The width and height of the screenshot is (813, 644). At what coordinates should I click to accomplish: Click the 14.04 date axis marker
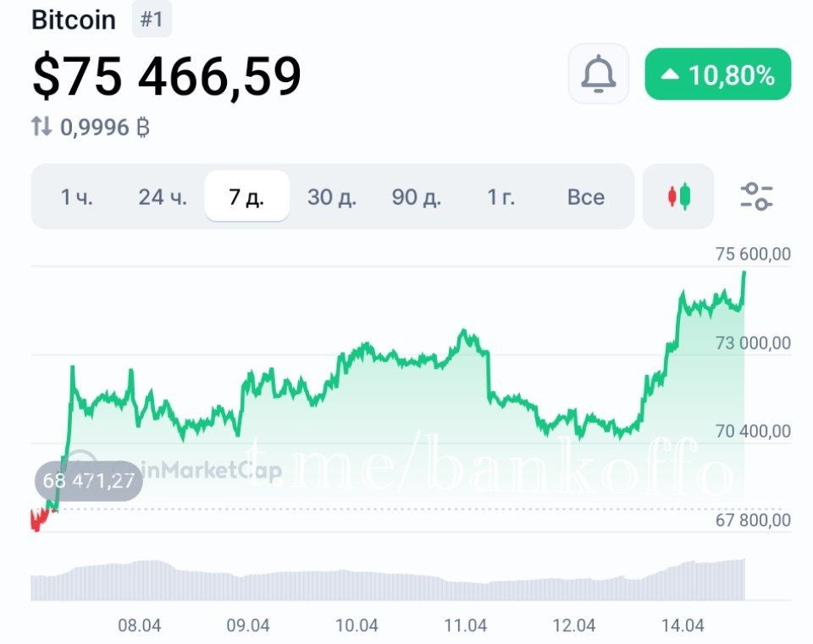point(683,625)
